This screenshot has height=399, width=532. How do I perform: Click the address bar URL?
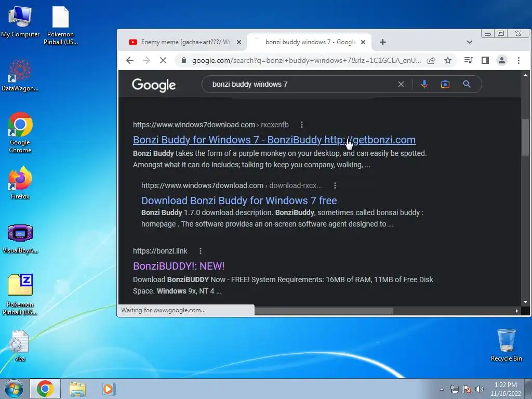coord(307,60)
